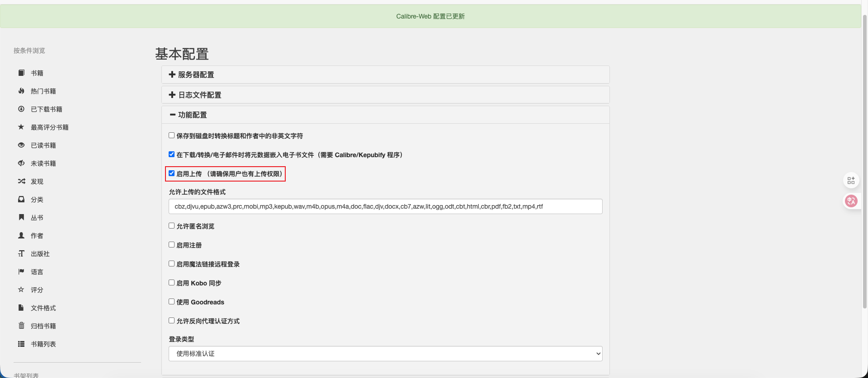This screenshot has height=378, width=868.
Task: Expand the 服务器配置 section
Action: [196, 75]
